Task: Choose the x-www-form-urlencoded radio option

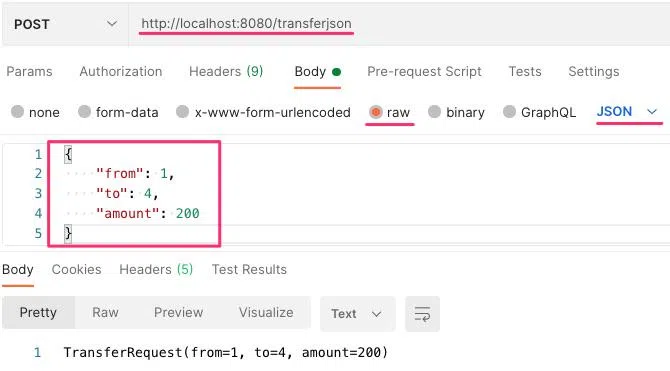Action: coord(182,112)
